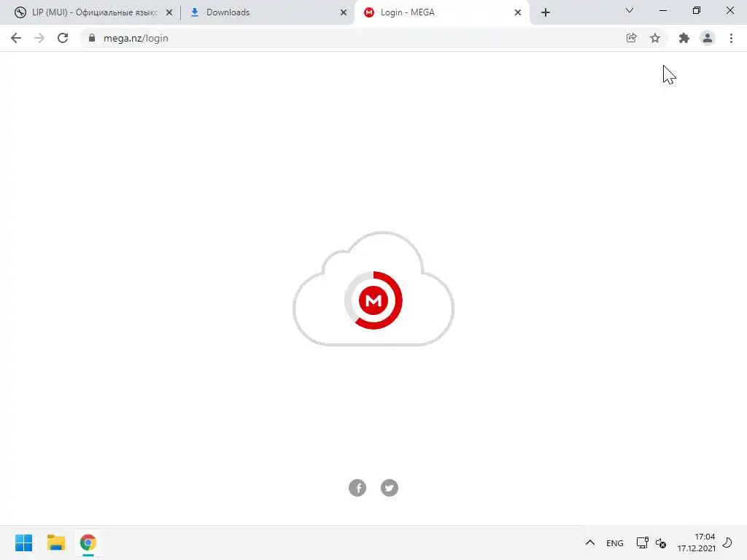Open a new tab with plus button
The height and width of the screenshot is (560, 747).
(546, 12)
